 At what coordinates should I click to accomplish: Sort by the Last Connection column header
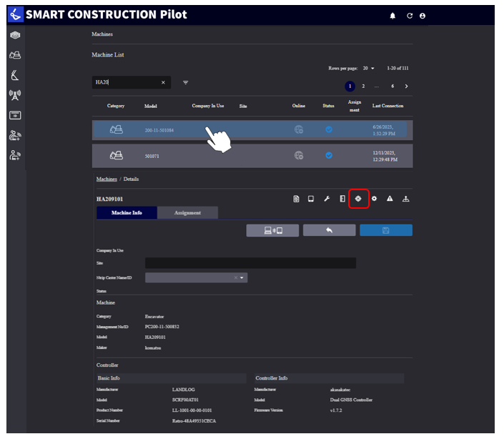387,106
